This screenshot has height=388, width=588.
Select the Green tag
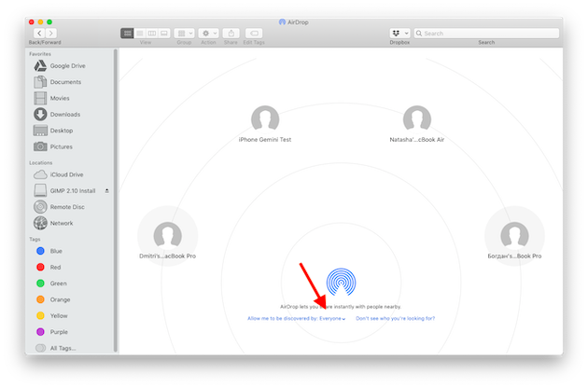pos(51,284)
